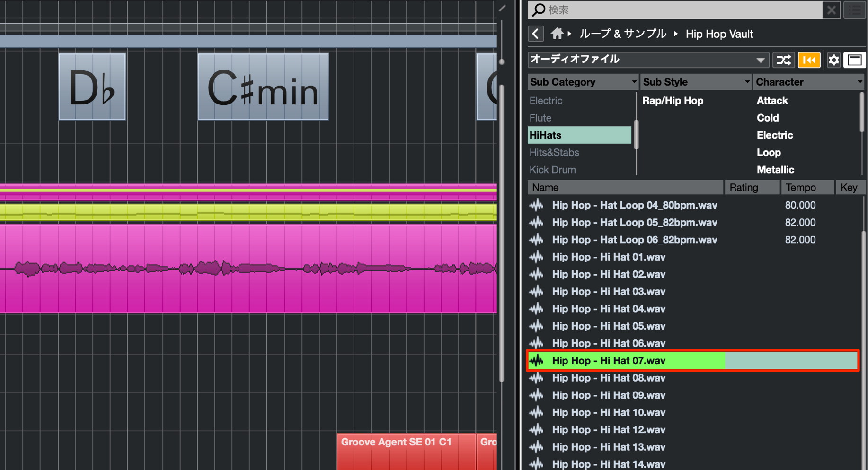Clear the search with the X icon

pyautogui.click(x=832, y=10)
